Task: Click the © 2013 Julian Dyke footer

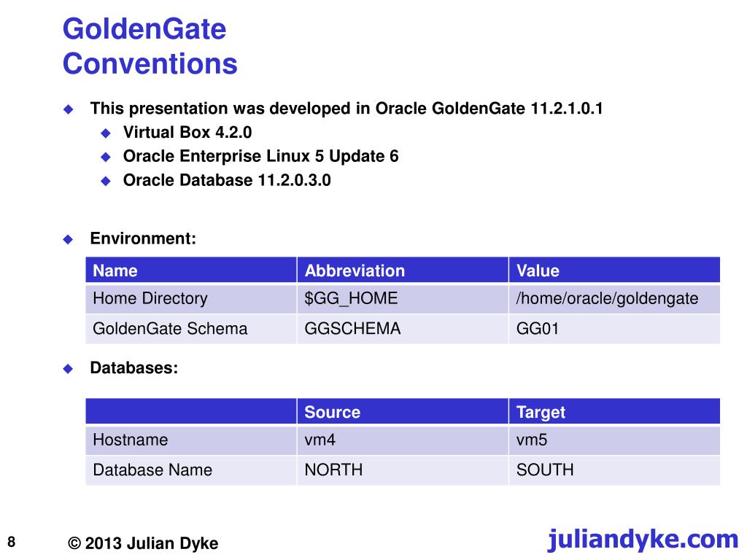Action: tap(143, 542)
